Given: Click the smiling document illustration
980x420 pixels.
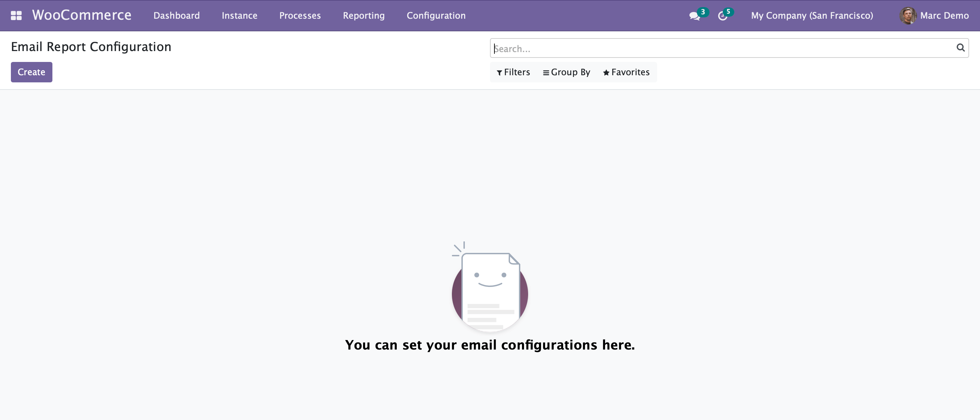Looking at the screenshot, I should point(490,287).
